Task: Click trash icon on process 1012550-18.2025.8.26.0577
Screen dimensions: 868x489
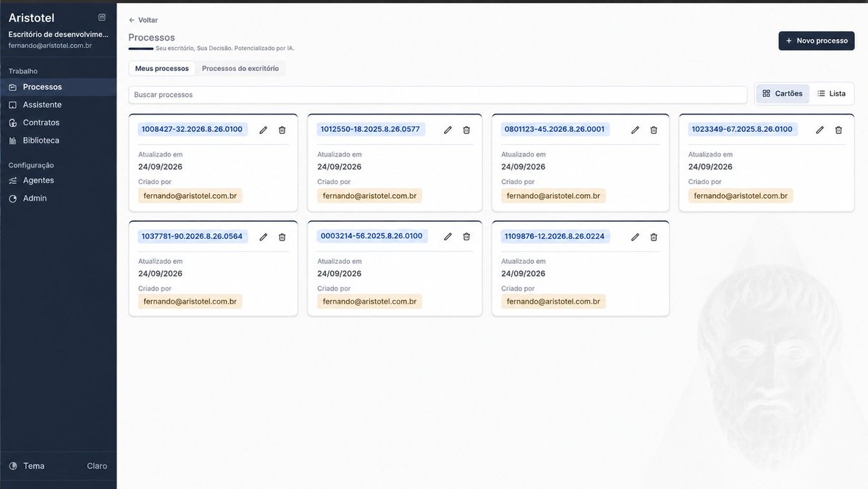Action: pos(467,130)
